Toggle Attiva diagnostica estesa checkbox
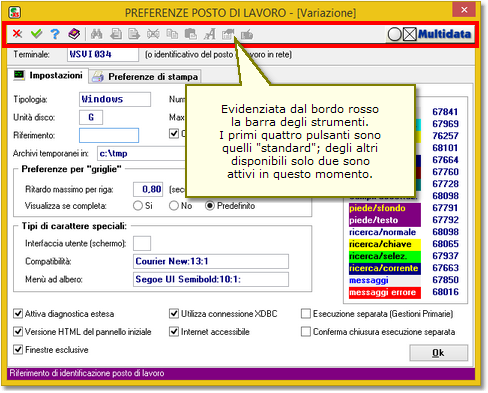 pyautogui.click(x=18, y=314)
